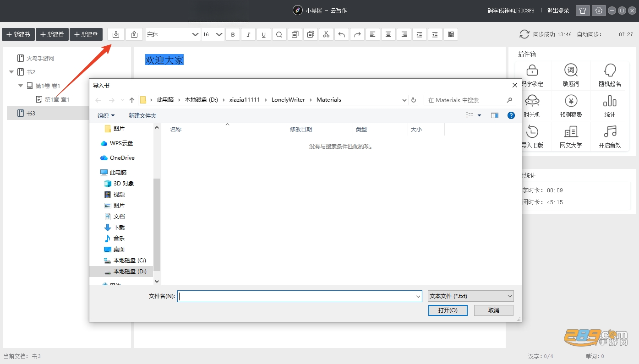
Task: Open the 时光机 plugin
Action: click(532, 106)
